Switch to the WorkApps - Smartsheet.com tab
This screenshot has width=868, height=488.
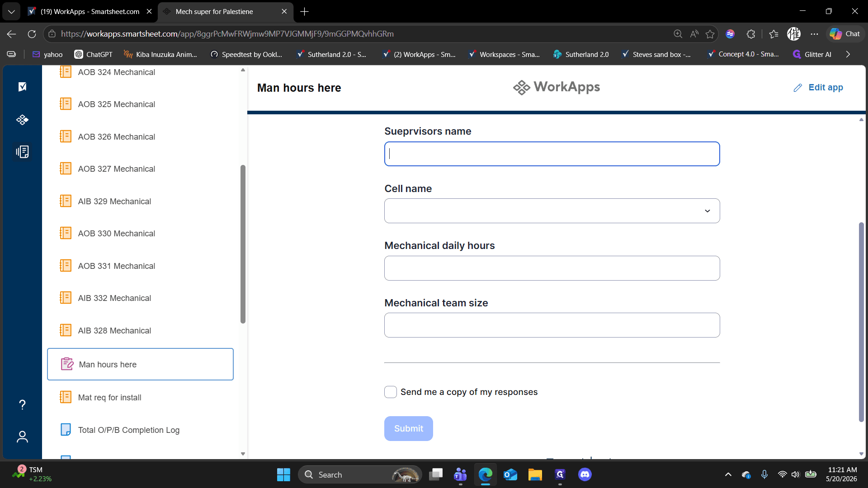(x=90, y=12)
